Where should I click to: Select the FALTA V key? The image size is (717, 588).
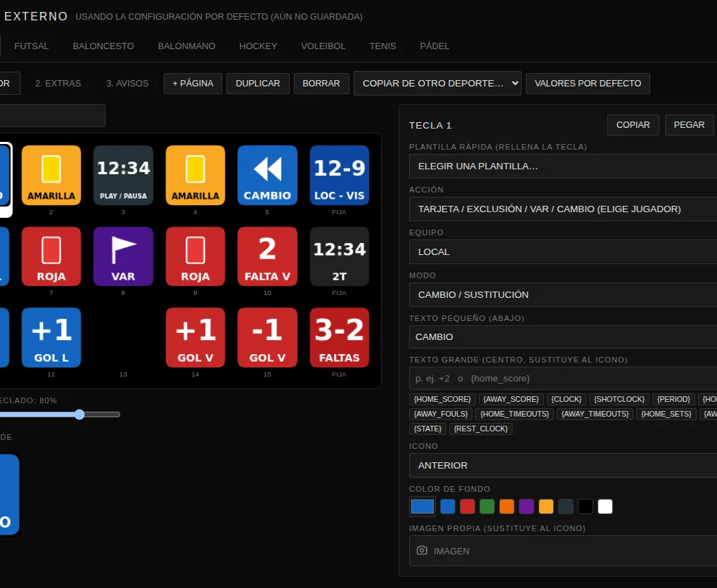[x=267, y=256]
